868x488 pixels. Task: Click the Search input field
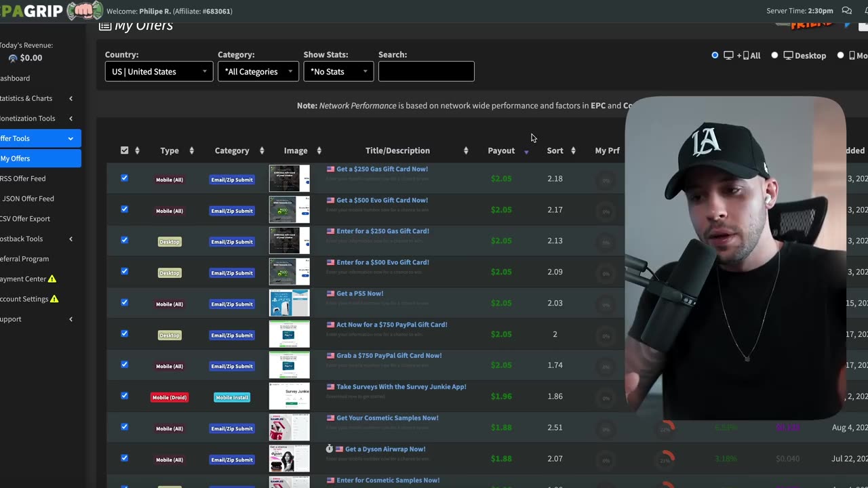pos(426,71)
